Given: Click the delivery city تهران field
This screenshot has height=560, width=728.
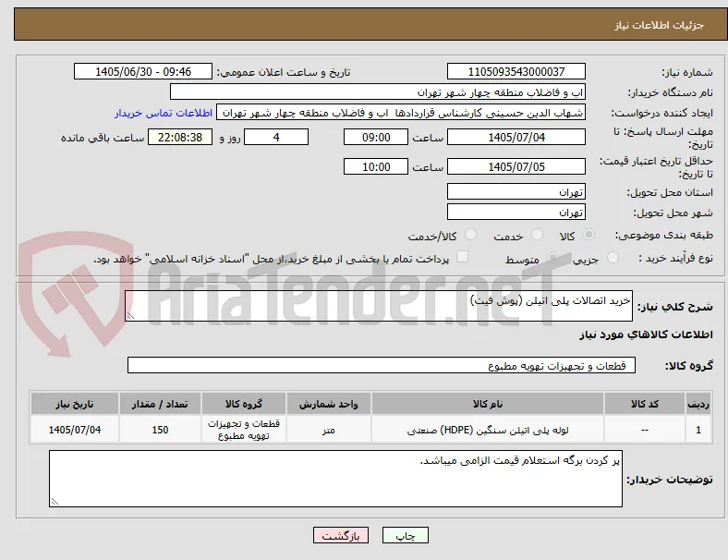Looking at the screenshot, I should pyautogui.click(x=516, y=213).
